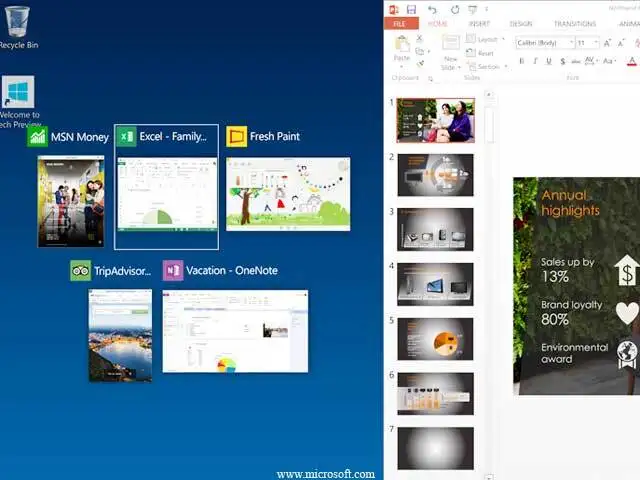Toggle Underline formatting
This screenshot has width=640, height=480.
click(x=549, y=61)
